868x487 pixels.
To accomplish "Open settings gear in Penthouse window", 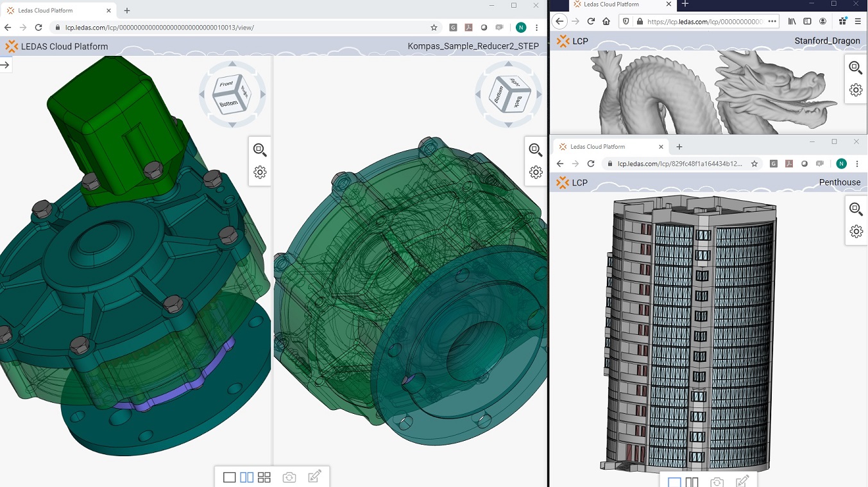I will point(856,231).
